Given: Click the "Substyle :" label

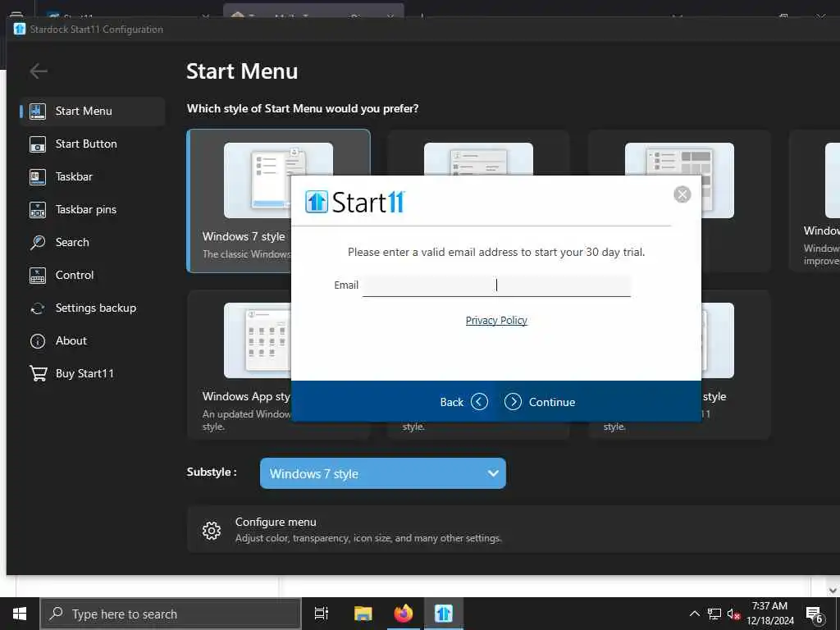Looking at the screenshot, I should coord(212,472).
